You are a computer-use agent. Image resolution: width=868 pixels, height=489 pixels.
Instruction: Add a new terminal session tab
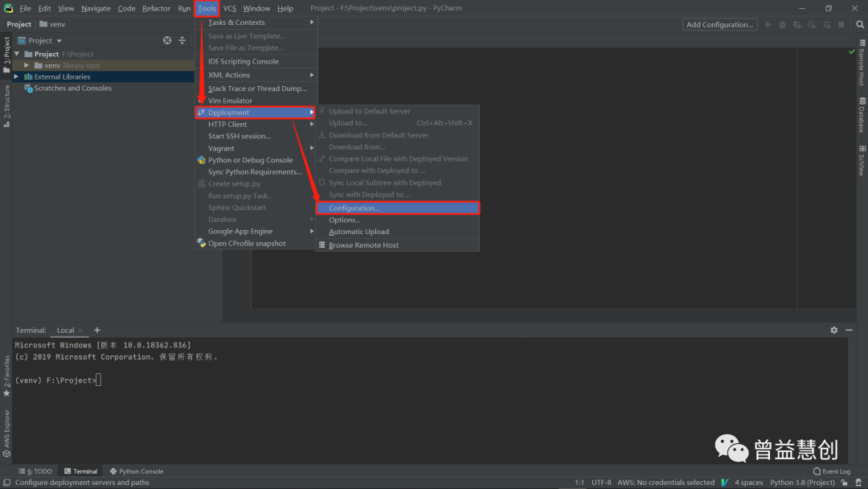97,330
